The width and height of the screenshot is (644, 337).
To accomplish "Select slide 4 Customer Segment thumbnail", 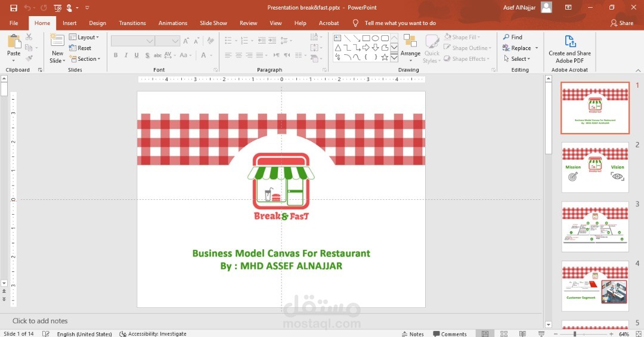I will coord(595,286).
